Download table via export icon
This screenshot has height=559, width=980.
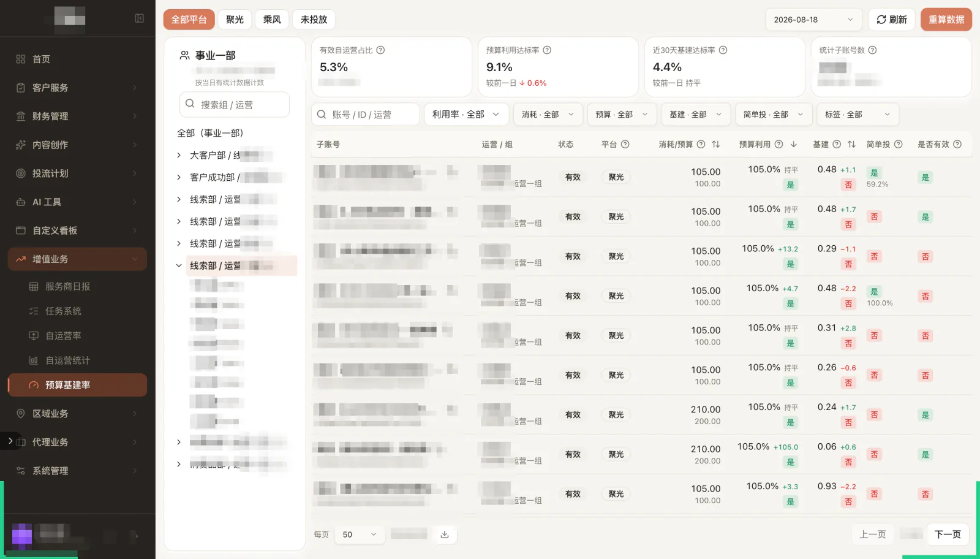point(445,534)
